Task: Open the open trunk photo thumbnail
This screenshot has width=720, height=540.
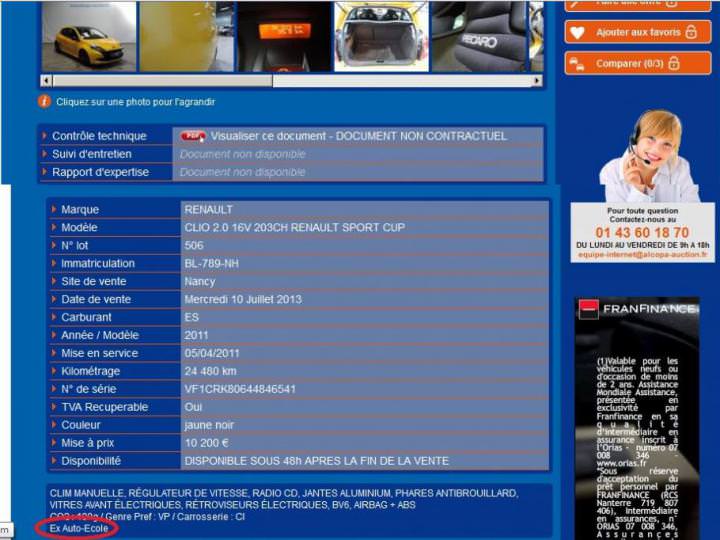Action: tap(382, 37)
